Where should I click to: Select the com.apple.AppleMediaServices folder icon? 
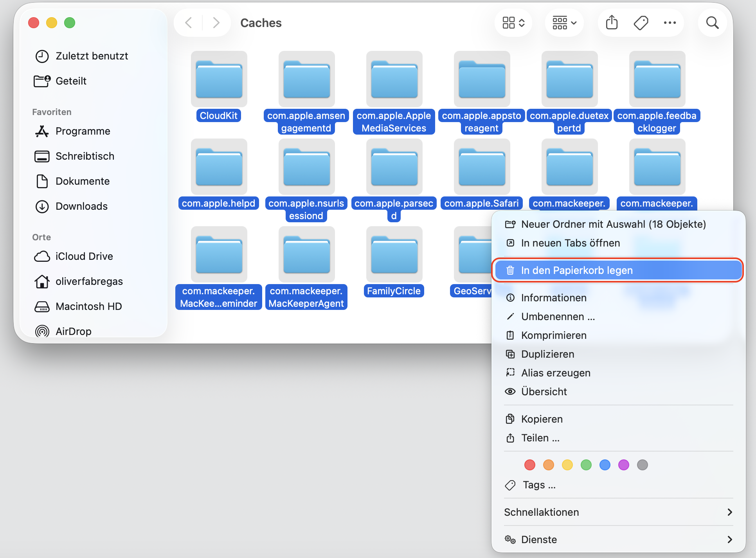394,79
